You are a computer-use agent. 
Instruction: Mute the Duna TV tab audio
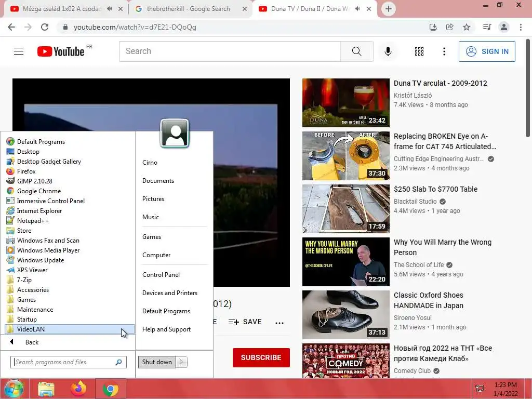click(357, 9)
